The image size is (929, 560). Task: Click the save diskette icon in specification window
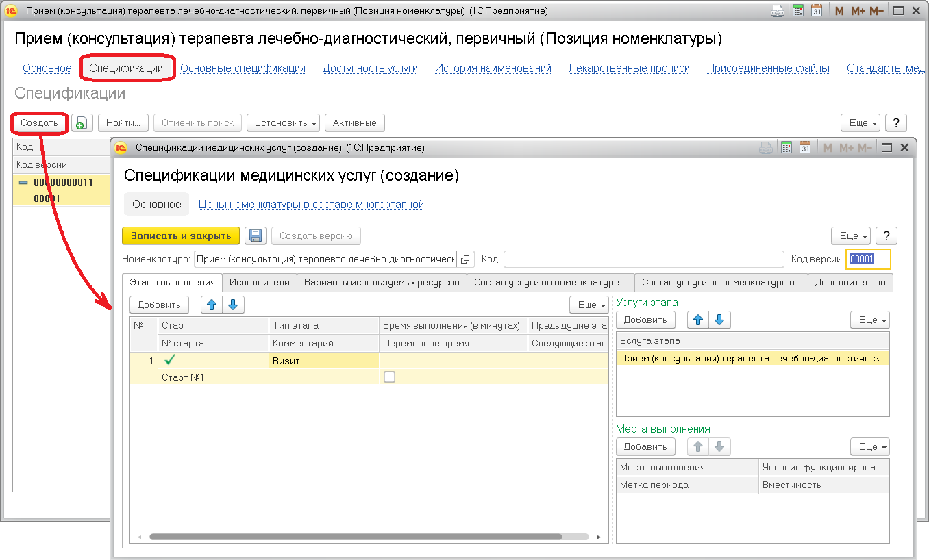point(256,236)
